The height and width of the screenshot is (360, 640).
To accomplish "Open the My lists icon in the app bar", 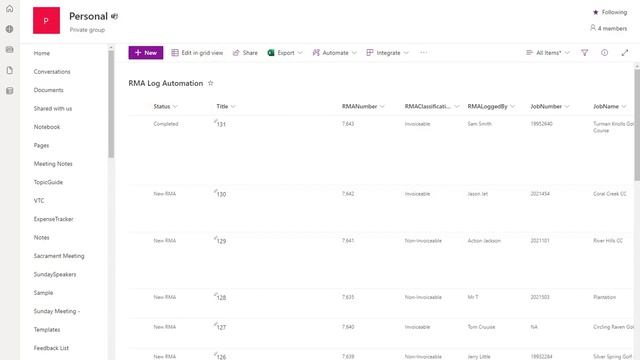I will [9, 91].
